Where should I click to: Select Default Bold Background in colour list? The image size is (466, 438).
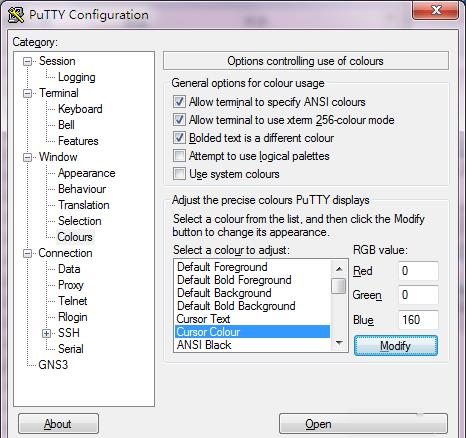pos(252,306)
